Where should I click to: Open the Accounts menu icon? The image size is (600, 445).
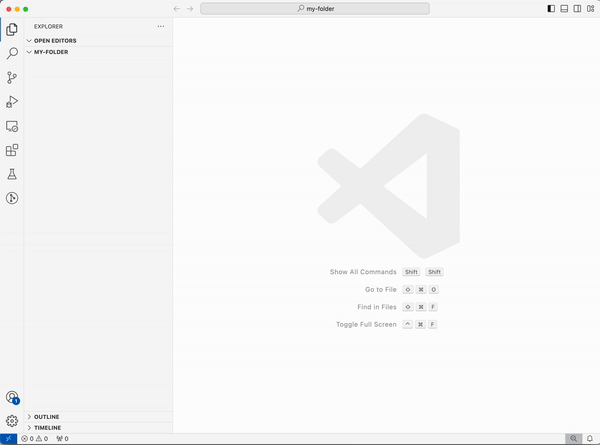coord(12,397)
